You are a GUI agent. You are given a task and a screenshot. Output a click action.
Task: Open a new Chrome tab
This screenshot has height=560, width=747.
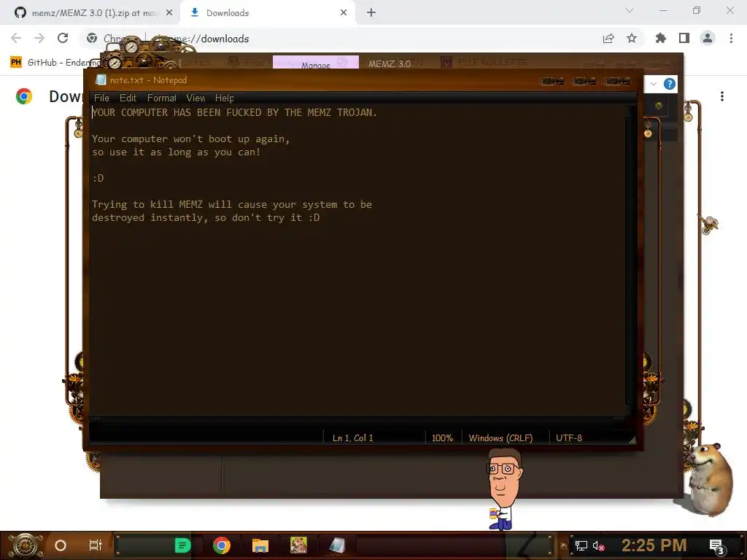point(371,13)
